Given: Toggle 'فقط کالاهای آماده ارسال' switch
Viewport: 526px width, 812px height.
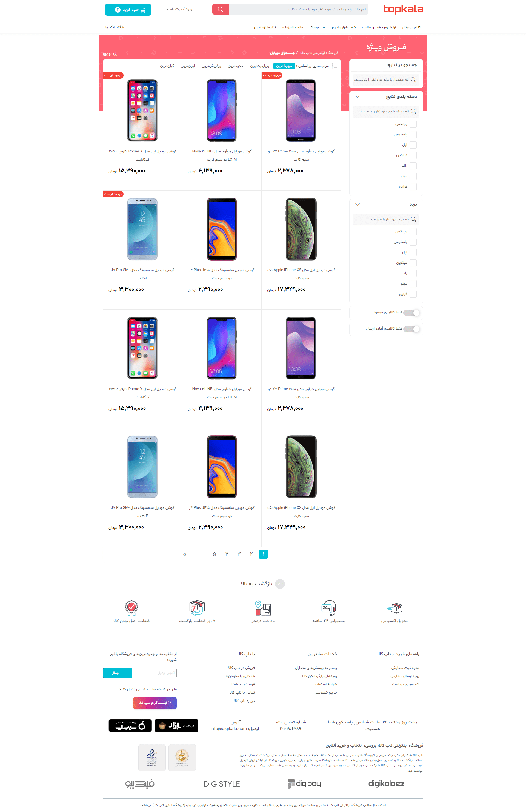Looking at the screenshot, I should (411, 329).
